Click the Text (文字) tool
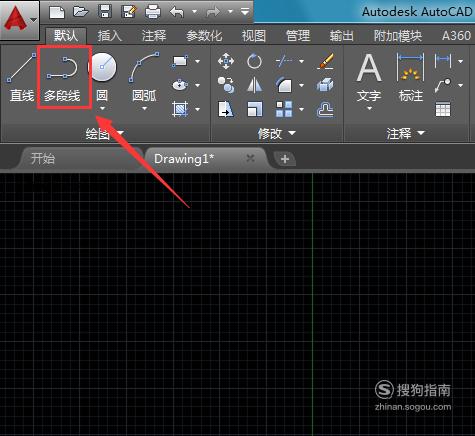Viewport: 475px width, 436px height. 369,77
